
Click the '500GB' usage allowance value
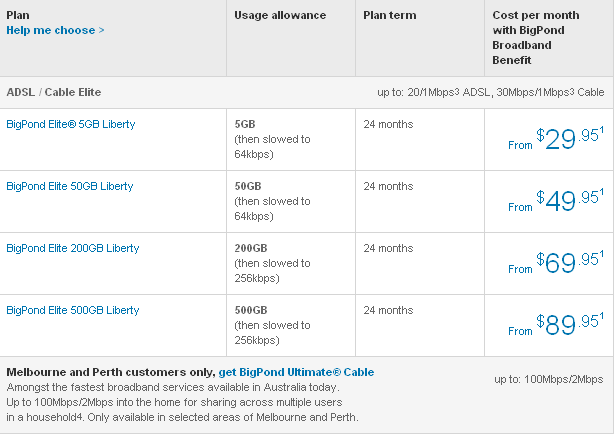251,310
